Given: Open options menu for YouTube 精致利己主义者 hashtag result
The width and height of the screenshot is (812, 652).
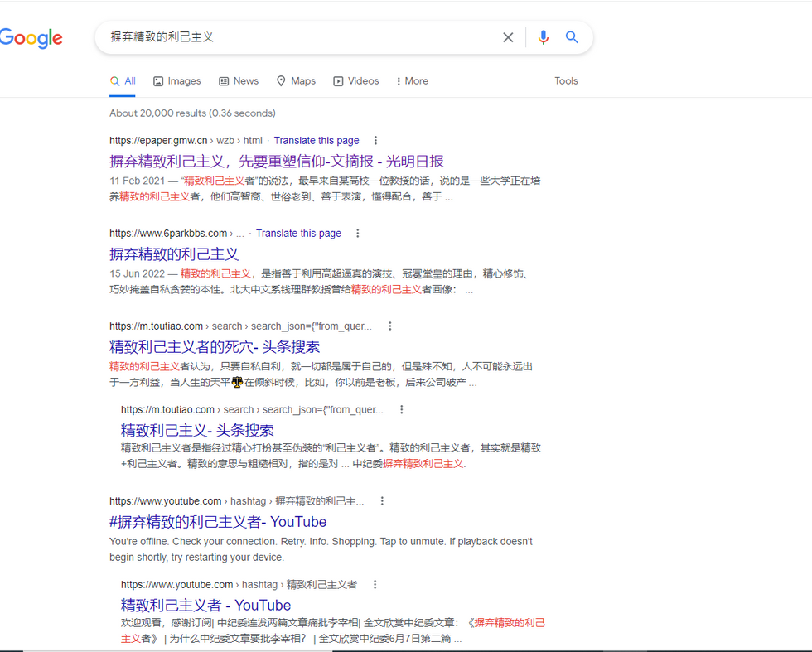Looking at the screenshot, I should [375, 584].
